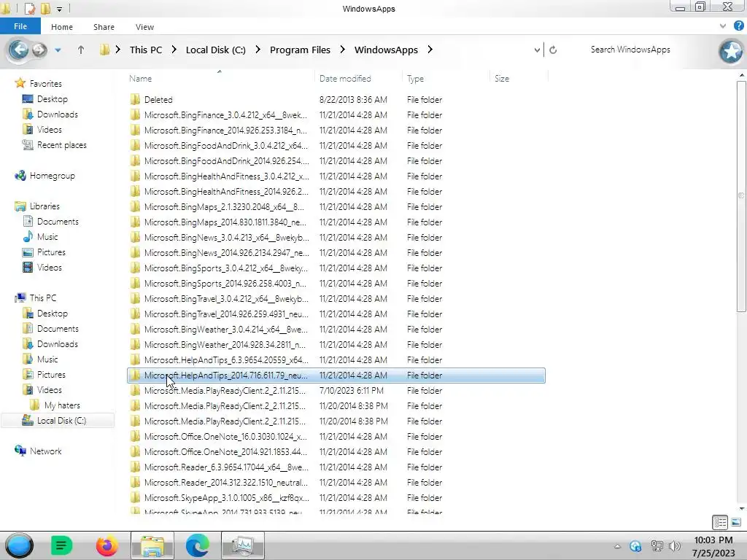Select Microsoft.Office.OneNote_16.0.3030.1024 folder icon
This screenshot has height=560, width=747.
click(x=135, y=436)
